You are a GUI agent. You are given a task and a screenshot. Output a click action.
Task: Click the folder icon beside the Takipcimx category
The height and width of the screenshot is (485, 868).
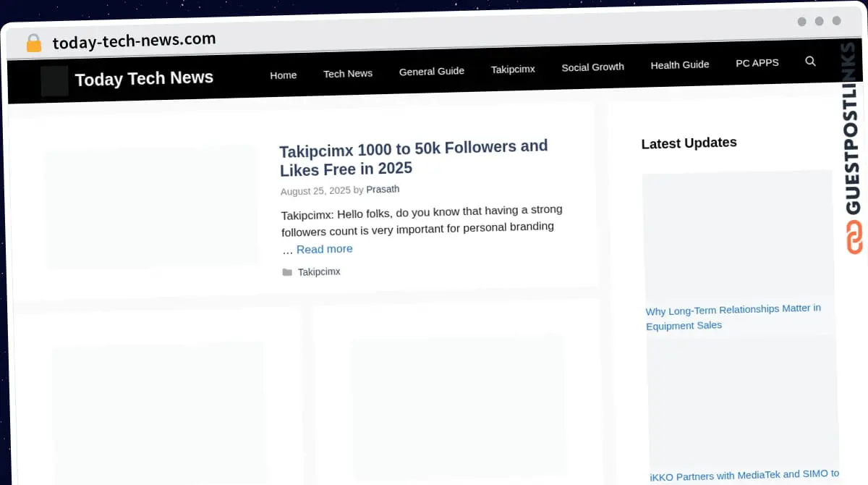point(288,271)
